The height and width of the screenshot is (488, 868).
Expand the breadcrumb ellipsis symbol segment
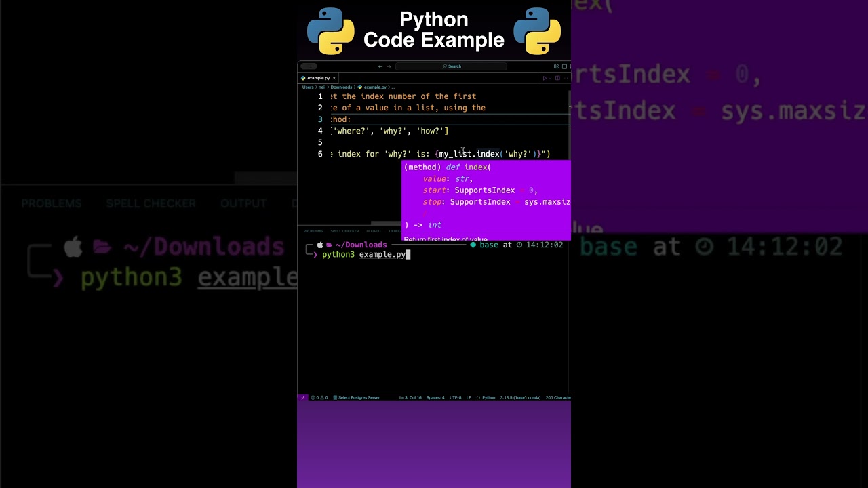pyautogui.click(x=393, y=87)
